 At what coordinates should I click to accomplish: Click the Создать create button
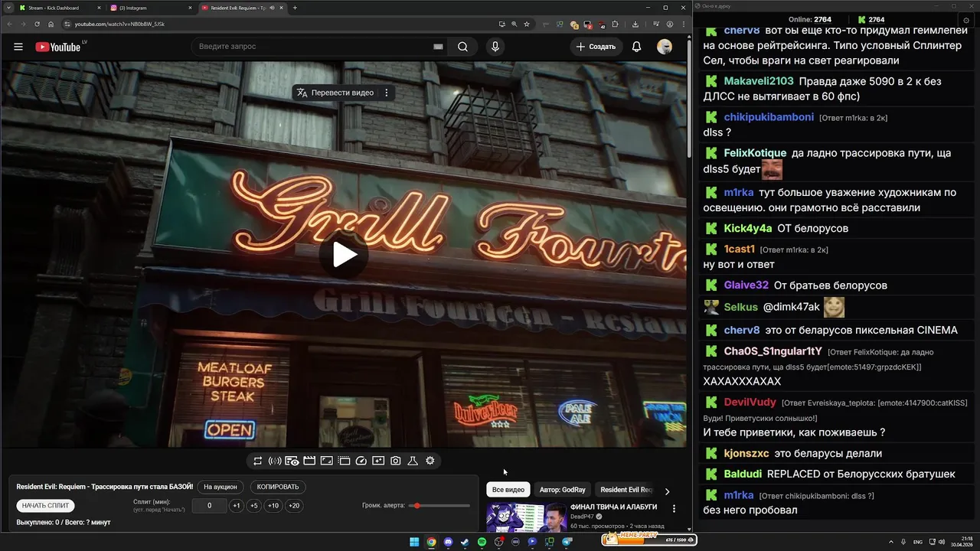coord(596,47)
